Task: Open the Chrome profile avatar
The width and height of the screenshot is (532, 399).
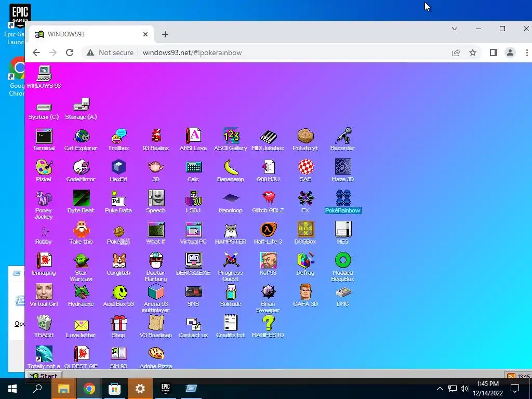Action: coord(510,52)
